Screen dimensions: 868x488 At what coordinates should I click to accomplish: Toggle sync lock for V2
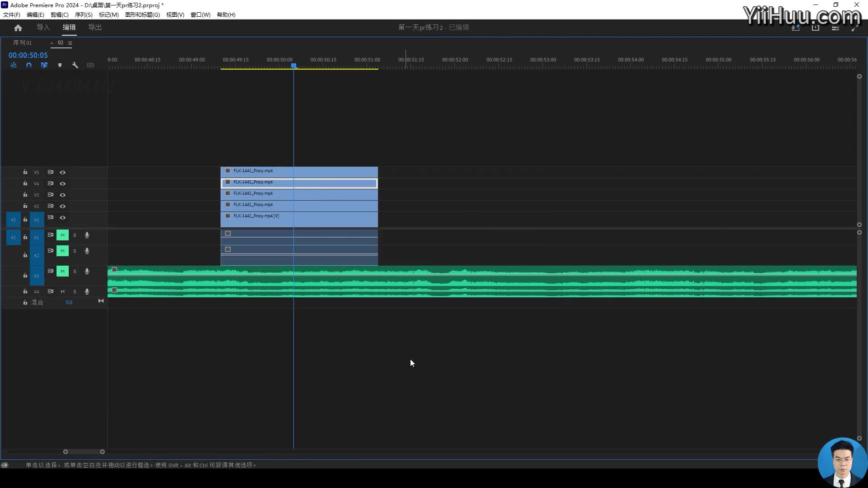51,206
